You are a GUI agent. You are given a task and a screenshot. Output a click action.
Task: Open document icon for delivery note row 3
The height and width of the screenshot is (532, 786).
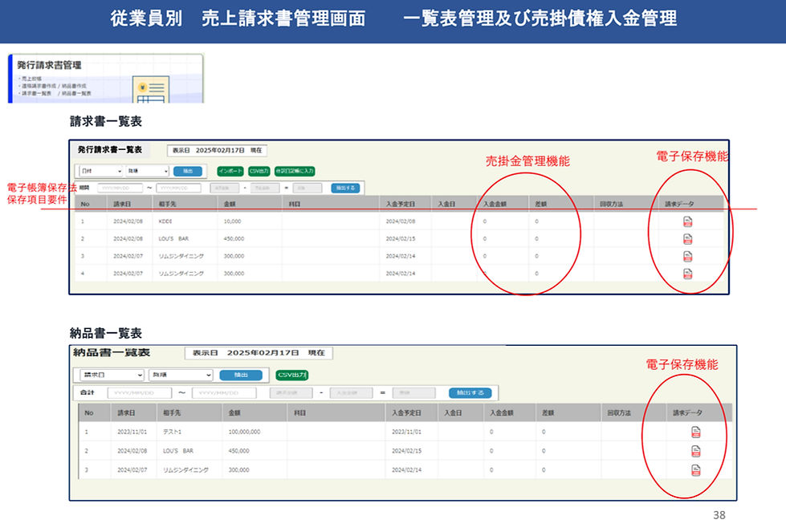[696, 470]
